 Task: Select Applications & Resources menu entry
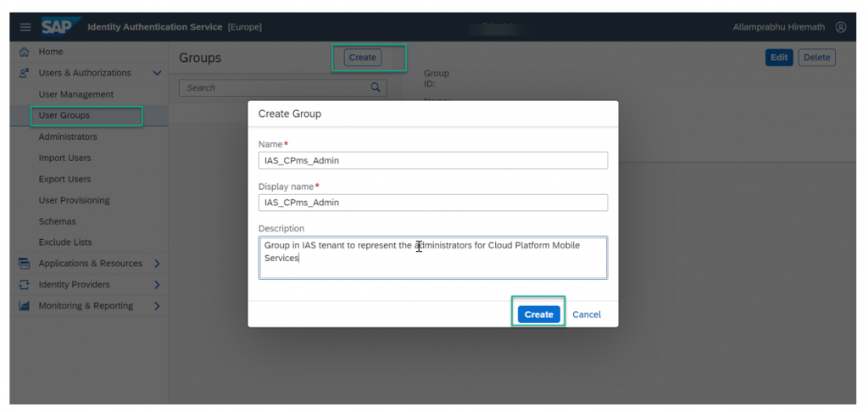click(90, 264)
